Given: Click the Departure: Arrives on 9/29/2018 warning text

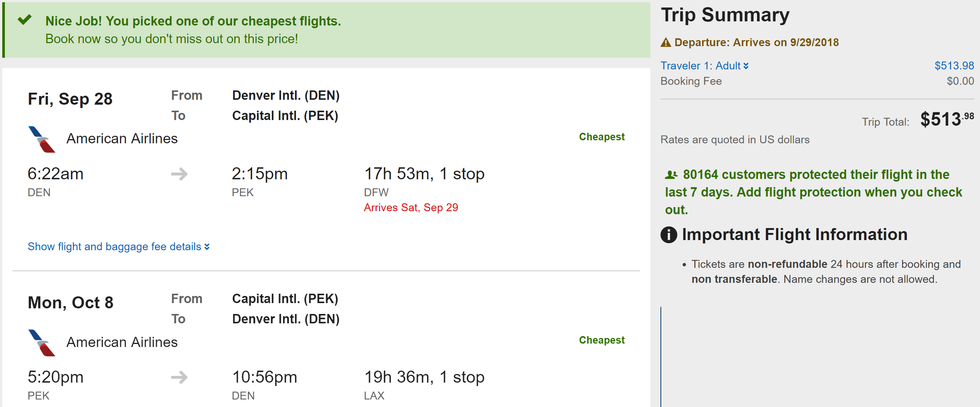Looking at the screenshot, I should pos(756,43).
